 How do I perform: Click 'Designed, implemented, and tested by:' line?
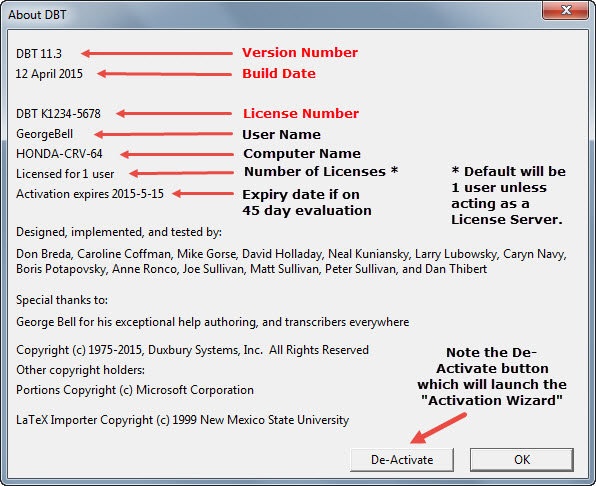119,232
